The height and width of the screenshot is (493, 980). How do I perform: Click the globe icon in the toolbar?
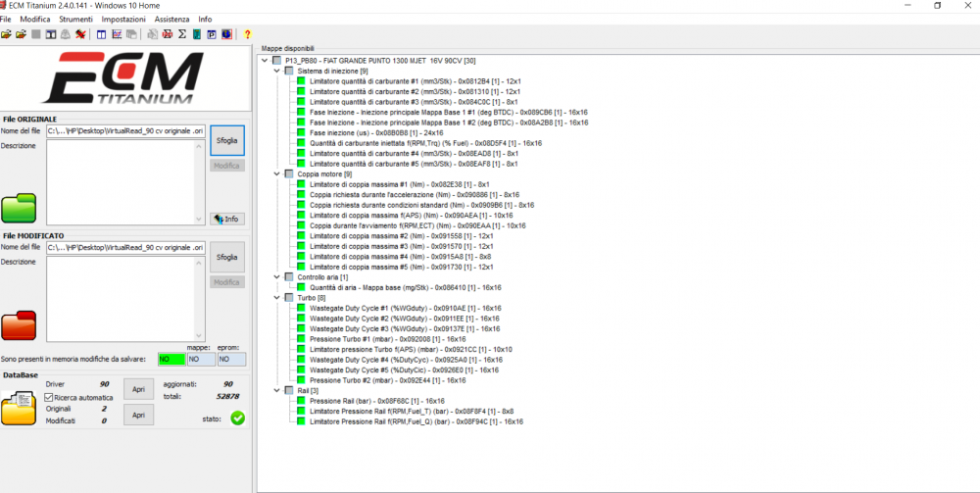pyautogui.click(x=227, y=33)
